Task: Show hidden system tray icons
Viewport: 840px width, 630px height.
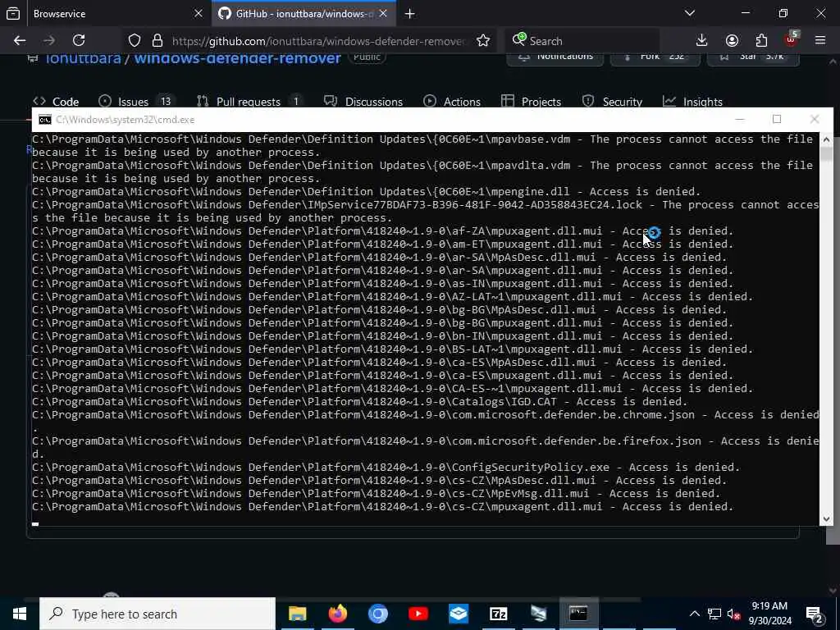Action: click(x=694, y=614)
